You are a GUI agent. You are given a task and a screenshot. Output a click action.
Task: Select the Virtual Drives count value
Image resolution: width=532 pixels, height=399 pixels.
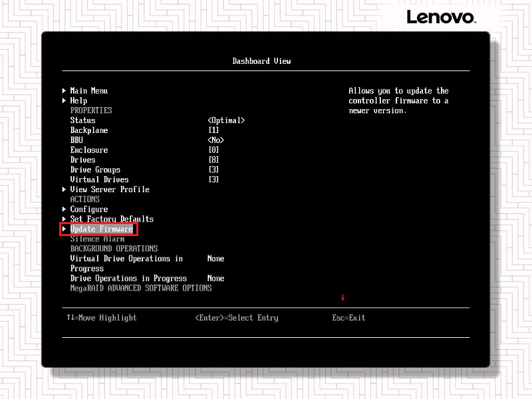click(x=213, y=180)
